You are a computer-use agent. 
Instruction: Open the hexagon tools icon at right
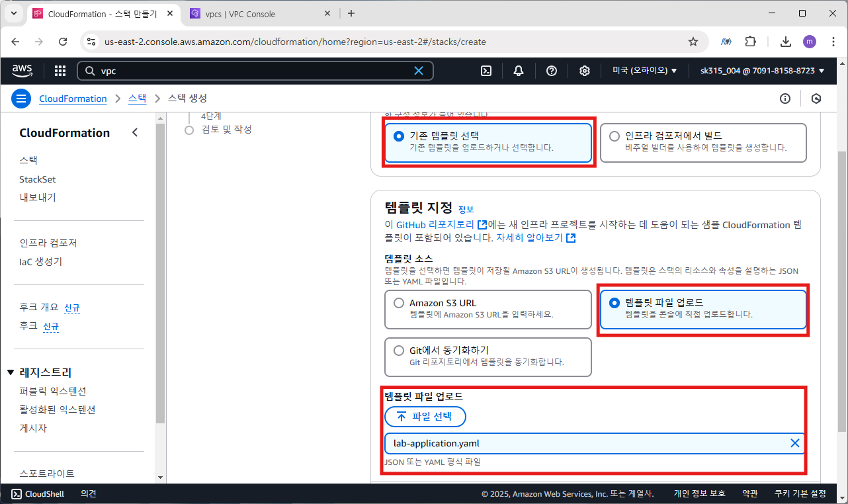[816, 99]
